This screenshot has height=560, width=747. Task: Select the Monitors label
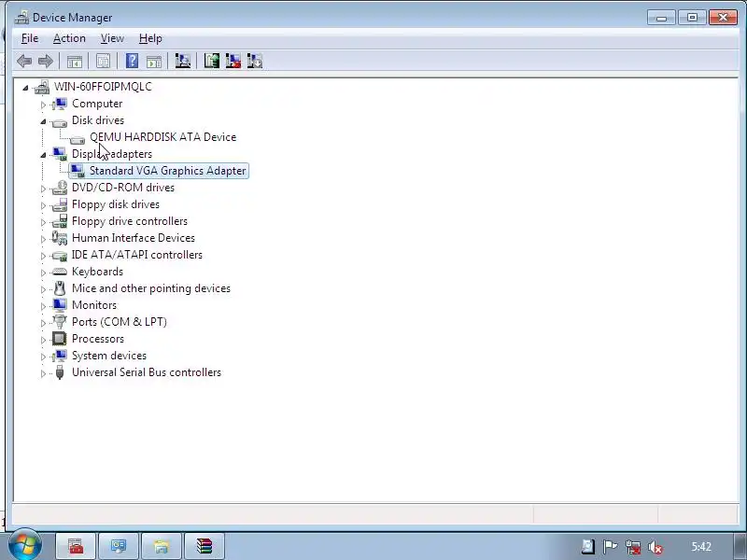click(x=94, y=305)
